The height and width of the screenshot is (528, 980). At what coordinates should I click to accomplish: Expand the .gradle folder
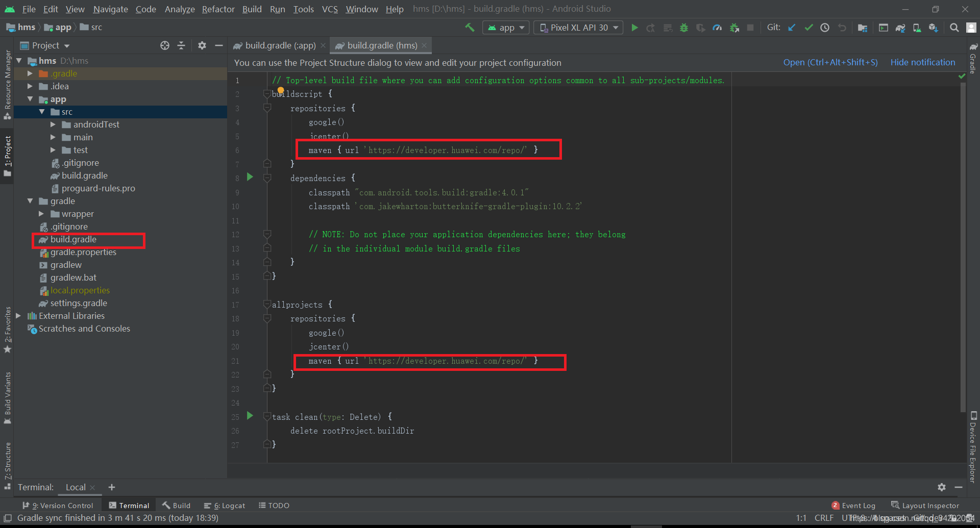30,73
